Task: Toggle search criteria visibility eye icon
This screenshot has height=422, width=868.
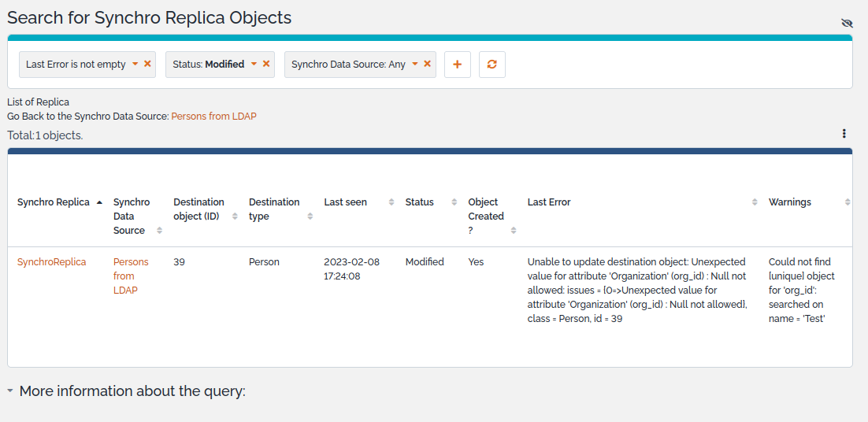Action: [x=847, y=23]
